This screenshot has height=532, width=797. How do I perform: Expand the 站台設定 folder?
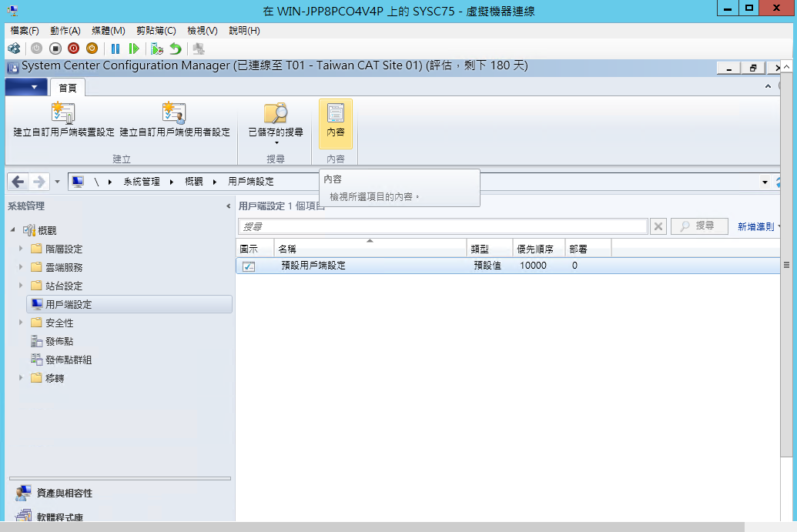click(x=21, y=285)
